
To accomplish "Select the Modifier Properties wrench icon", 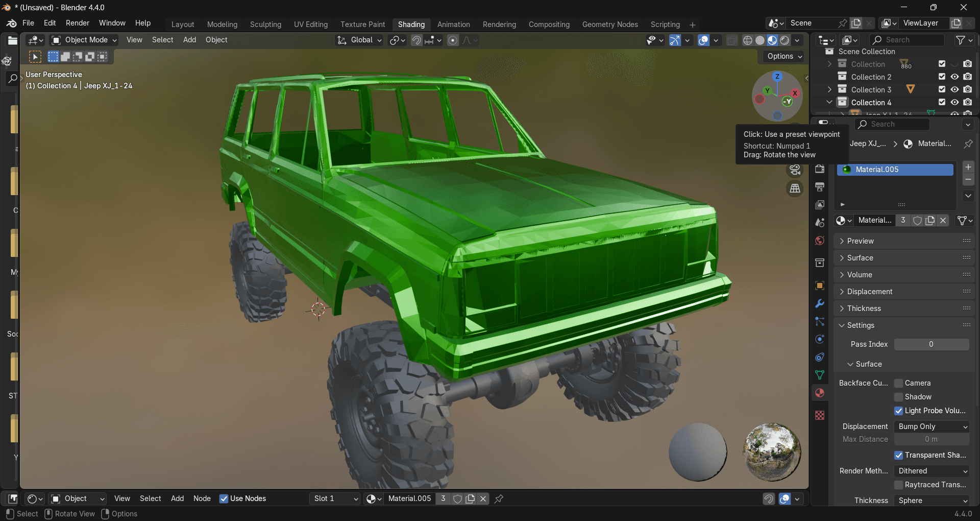I will point(819,303).
